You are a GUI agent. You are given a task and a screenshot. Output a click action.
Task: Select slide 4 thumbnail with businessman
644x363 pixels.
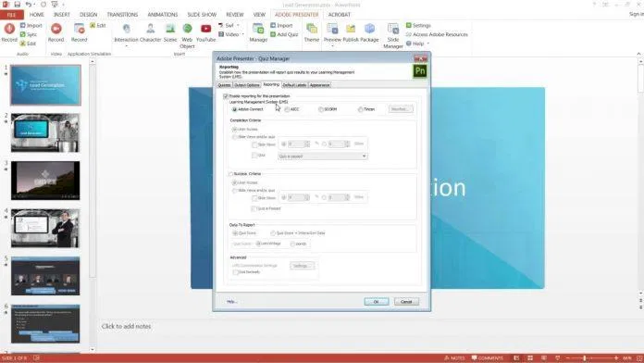click(45, 228)
